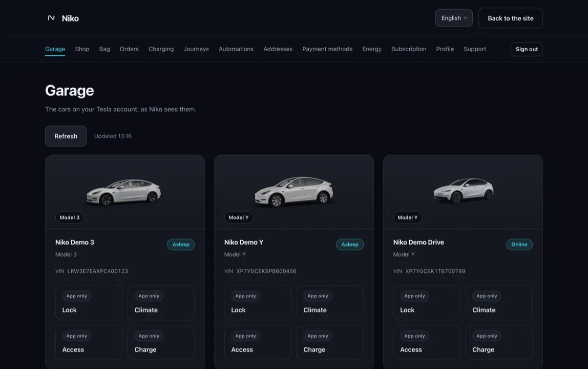The width and height of the screenshot is (588, 369).
Task: Open Payment methods tab
Action: point(327,49)
